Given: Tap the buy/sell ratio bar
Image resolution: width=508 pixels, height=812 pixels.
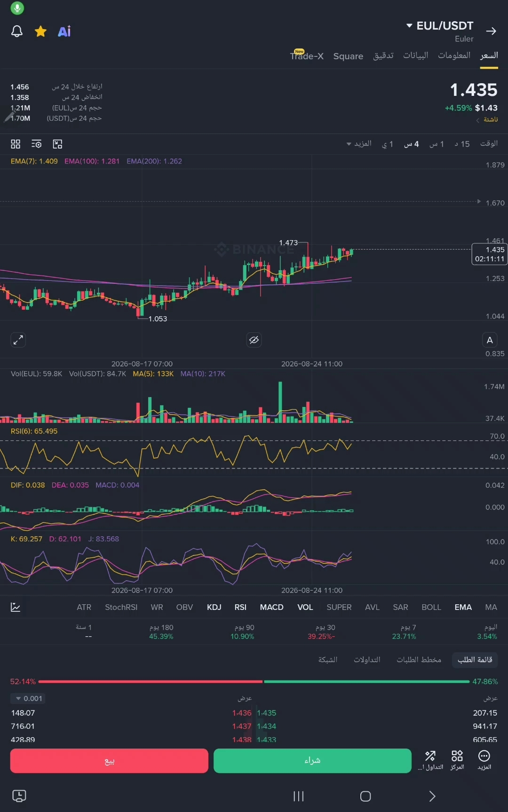Looking at the screenshot, I should pos(254,681).
